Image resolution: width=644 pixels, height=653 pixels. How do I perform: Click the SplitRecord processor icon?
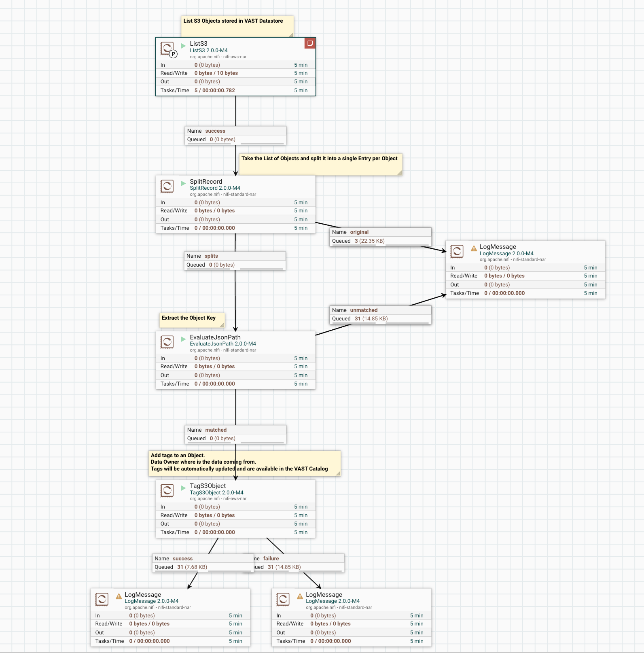pyautogui.click(x=167, y=186)
